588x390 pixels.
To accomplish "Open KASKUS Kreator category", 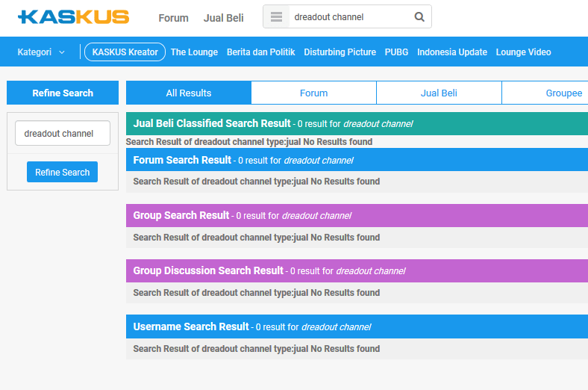I will [x=125, y=52].
